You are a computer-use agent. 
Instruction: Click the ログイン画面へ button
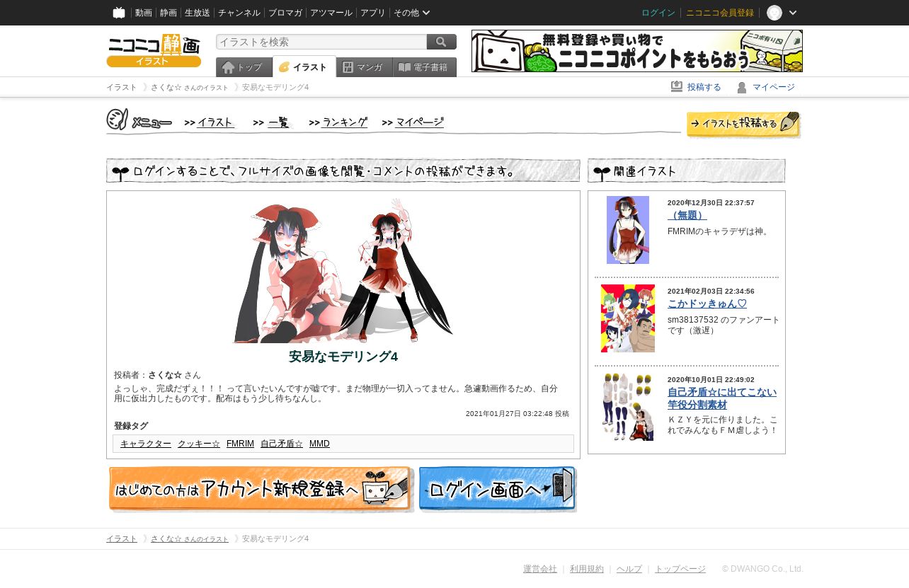pyautogui.click(x=498, y=489)
